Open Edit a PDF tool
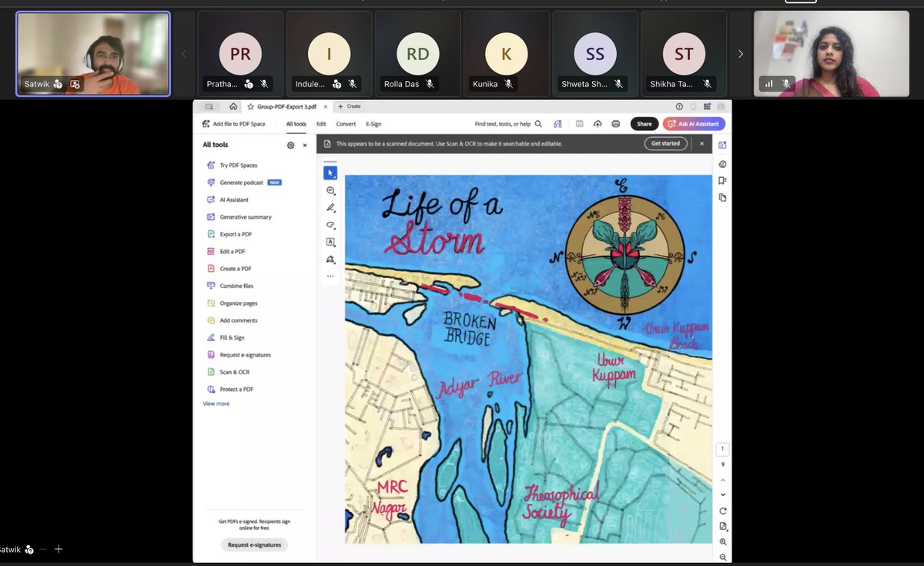 [226, 251]
